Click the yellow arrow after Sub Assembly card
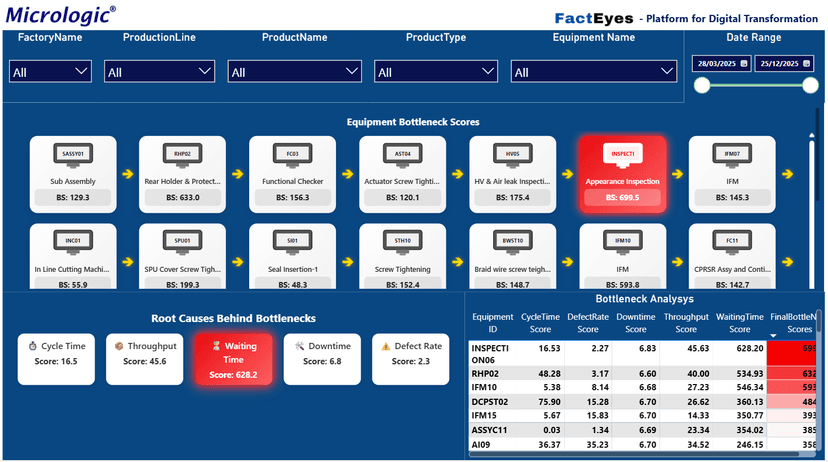 click(x=127, y=174)
